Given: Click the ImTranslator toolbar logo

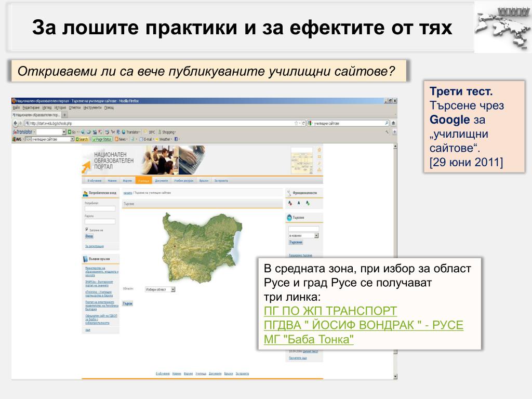Looking at the screenshot, I should 23,132.
